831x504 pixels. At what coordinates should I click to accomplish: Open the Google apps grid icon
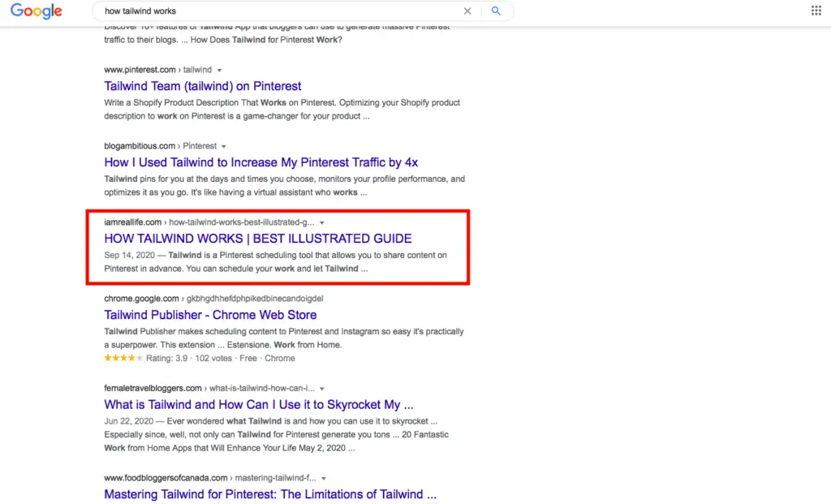pyautogui.click(x=816, y=11)
